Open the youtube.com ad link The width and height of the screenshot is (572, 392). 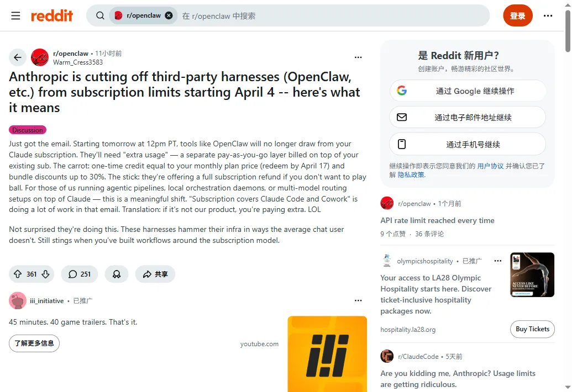pyautogui.click(x=259, y=344)
